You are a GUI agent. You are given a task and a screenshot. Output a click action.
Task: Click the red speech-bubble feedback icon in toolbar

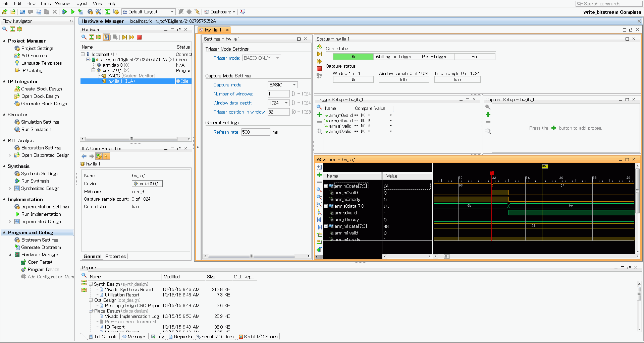(243, 12)
